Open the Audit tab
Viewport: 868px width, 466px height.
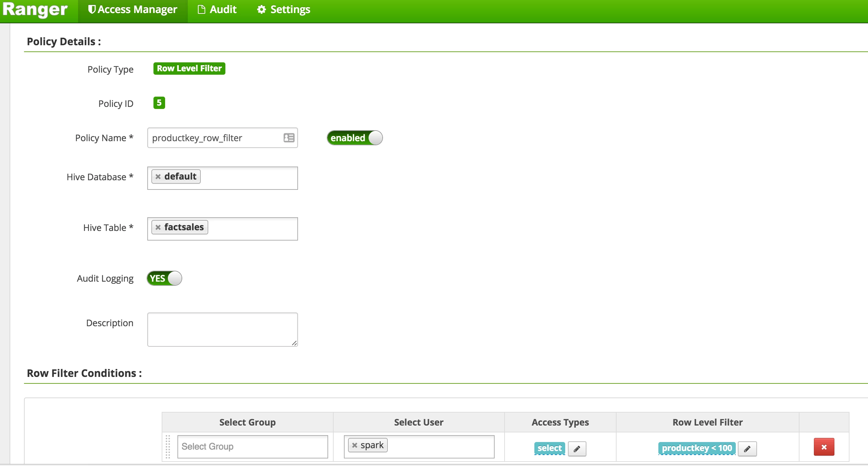(217, 10)
